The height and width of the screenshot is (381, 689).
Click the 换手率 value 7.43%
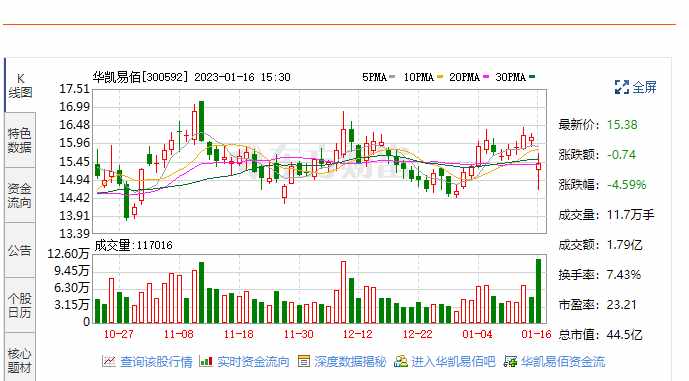pyautogui.click(x=624, y=275)
